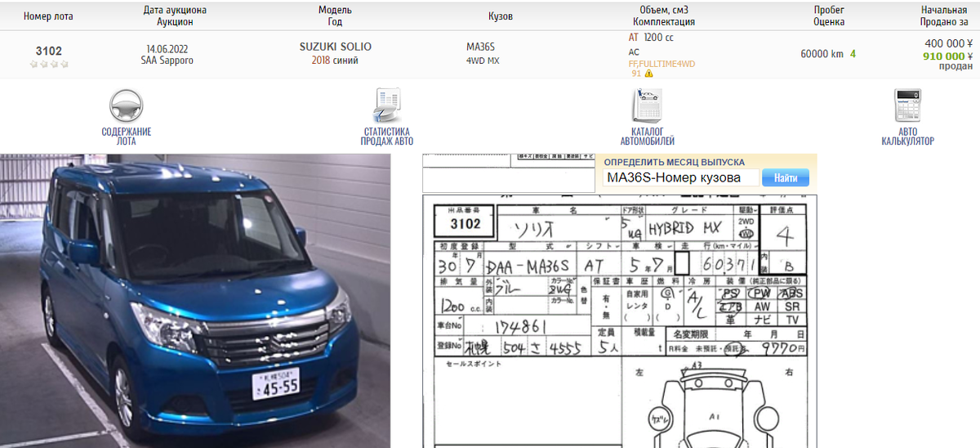Click the starting price 400 000 ¥
Image resolution: width=980 pixels, height=448 pixels.
(x=948, y=44)
